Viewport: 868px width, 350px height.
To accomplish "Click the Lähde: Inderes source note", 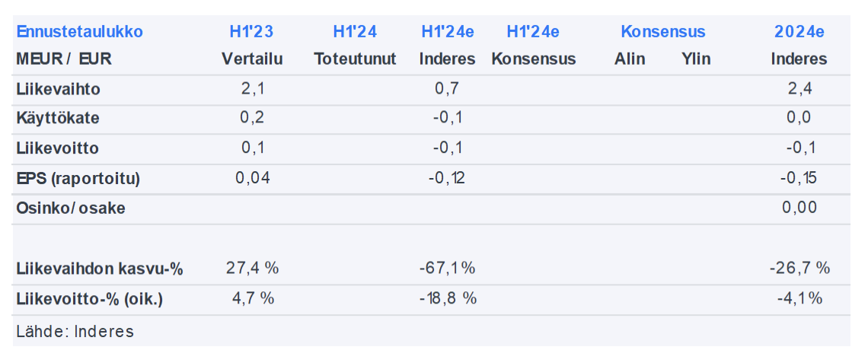I will coord(75,332).
